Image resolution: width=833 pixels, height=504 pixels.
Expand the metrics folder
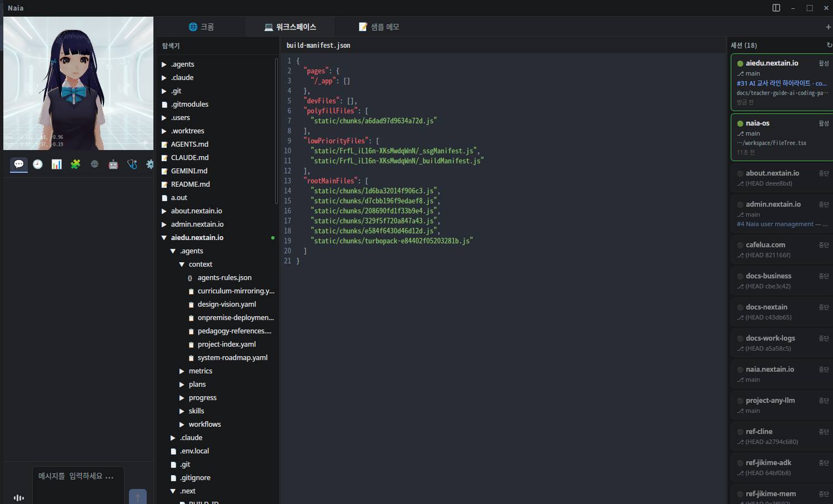[x=182, y=371]
